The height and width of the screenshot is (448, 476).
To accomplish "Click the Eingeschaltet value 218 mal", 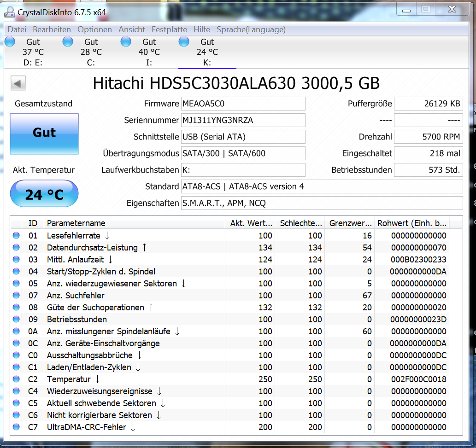I will 429,153.
